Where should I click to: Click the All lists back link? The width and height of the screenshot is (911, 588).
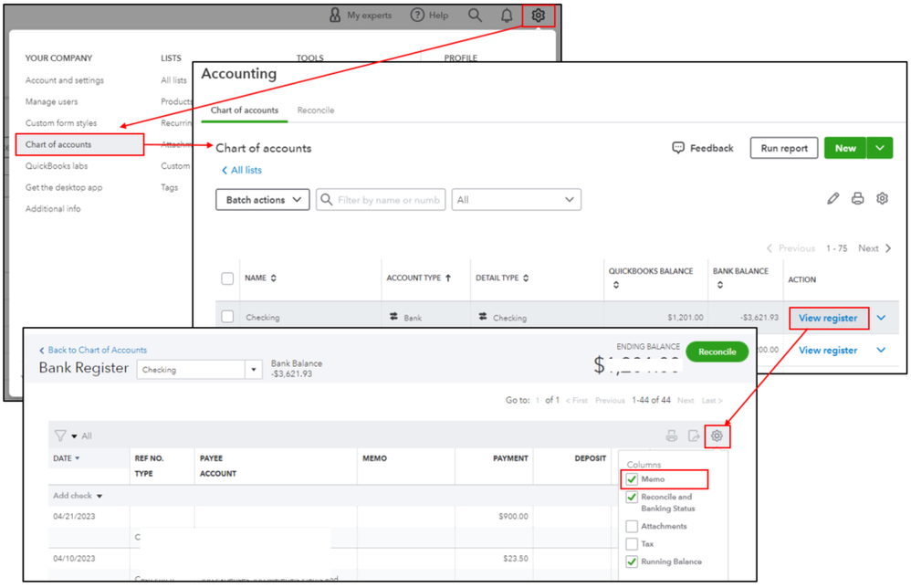(x=242, y=170)
